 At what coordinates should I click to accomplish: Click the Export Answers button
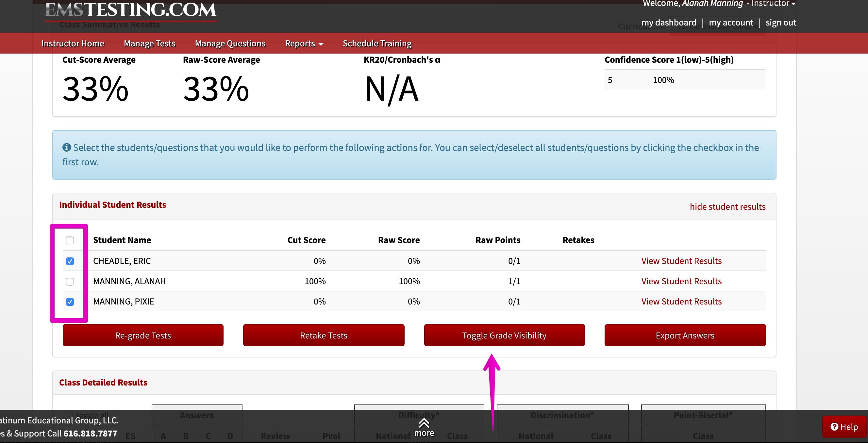[x=685, y=335]
